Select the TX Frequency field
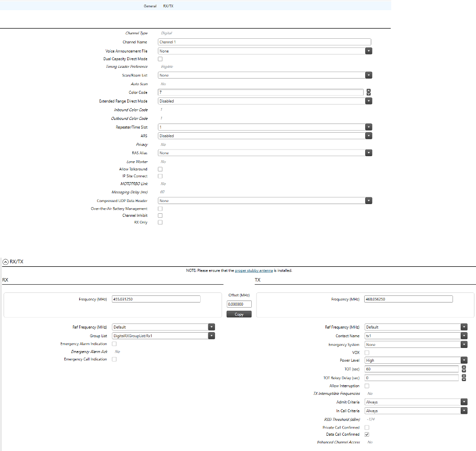This screenshot has height=451, width=476. click(407, 298)
